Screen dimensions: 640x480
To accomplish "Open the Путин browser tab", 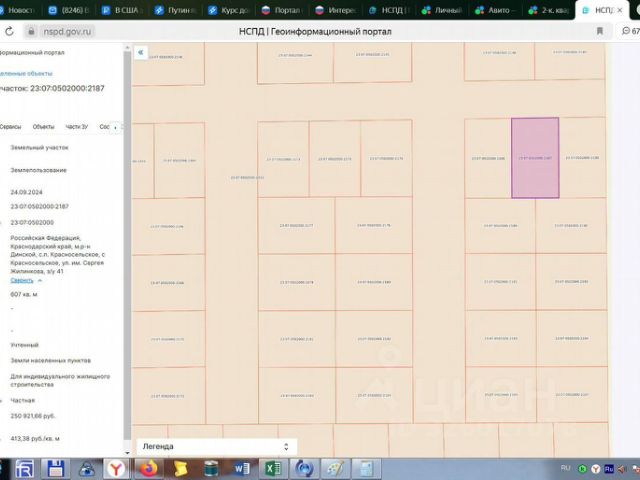I will pos(176,11).
